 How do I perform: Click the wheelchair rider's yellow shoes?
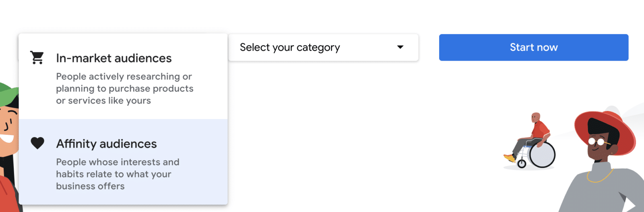509,158
